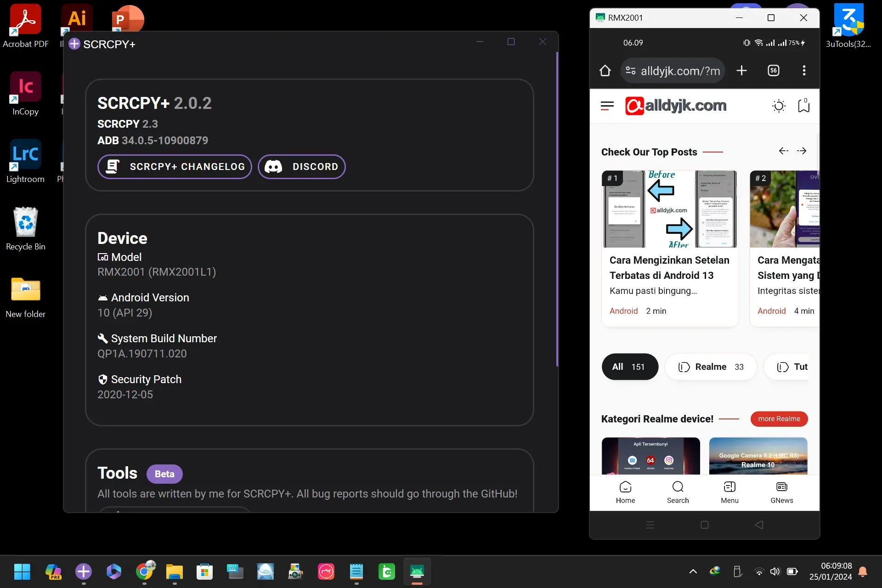Viewport: 882px width, 588px height.
Task: Click the SCRCPY+ purple plus taskbar icon
Action: click(84, 572)
